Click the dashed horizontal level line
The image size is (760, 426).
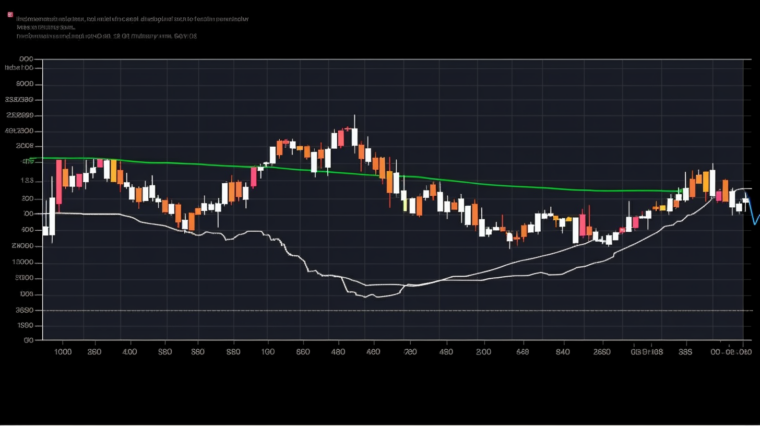tap(400, 310)
